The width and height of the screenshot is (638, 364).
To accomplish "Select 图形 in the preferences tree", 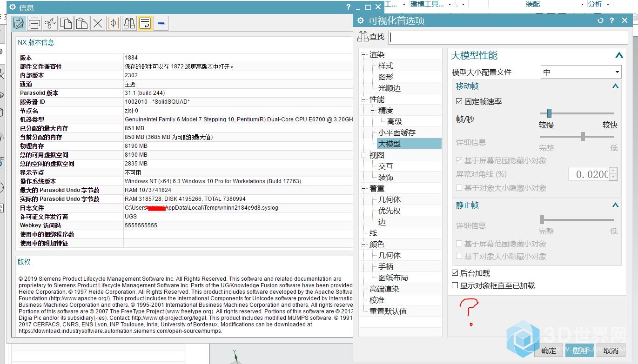I will coord(386,77).
